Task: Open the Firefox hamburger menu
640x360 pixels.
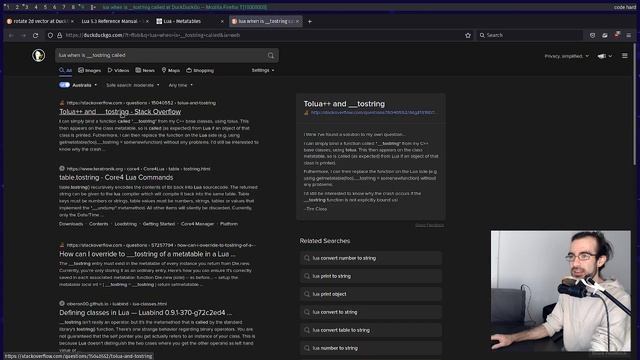Action: tap(629, 36)
